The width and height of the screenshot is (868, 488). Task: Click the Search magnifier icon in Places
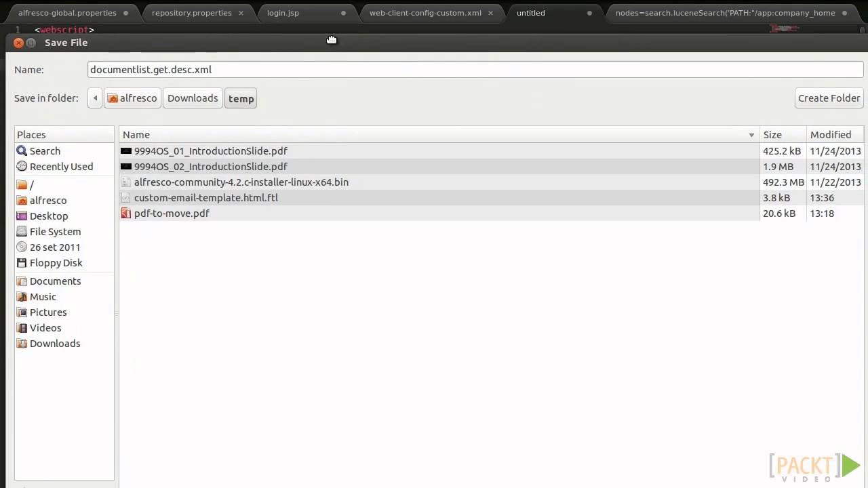(22, 151)
